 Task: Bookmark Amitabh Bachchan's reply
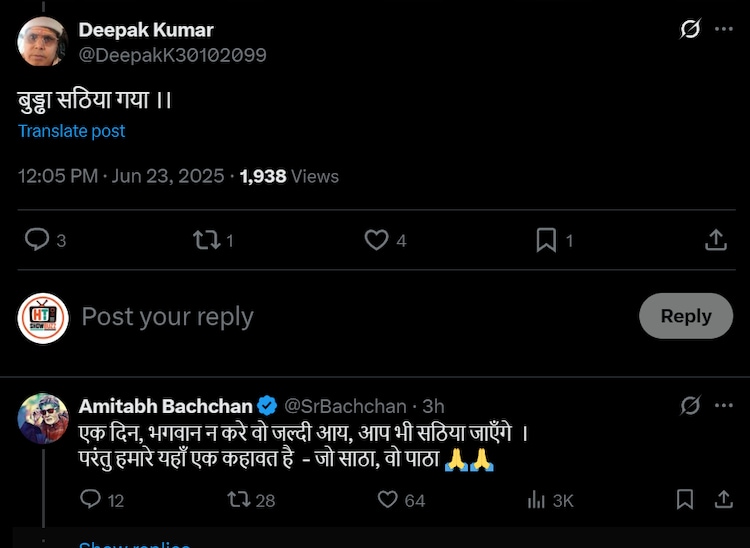click(x=685, y=499)
